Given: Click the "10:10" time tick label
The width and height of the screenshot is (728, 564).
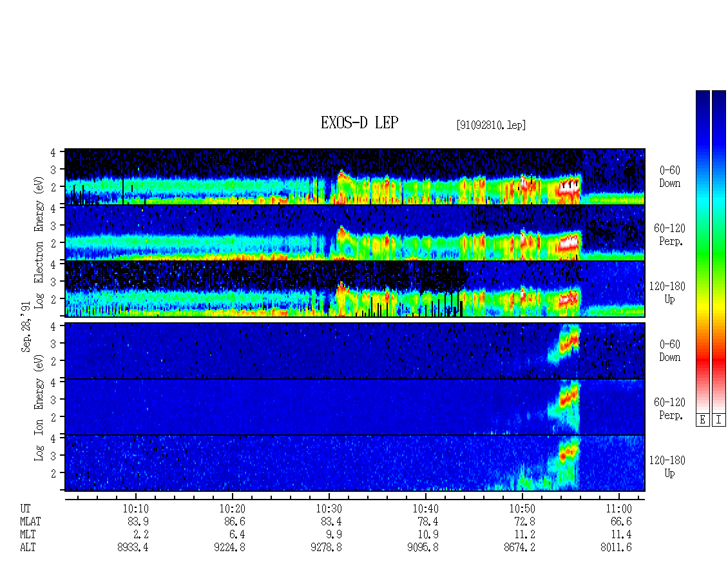Looking at the screenshot, I should tap(135, 509).
